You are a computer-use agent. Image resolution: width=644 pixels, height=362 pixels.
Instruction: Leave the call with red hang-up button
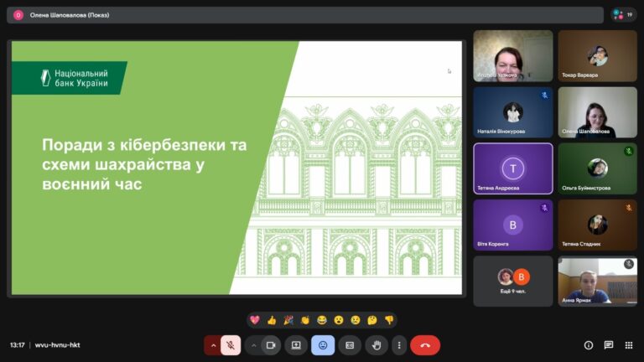point(425,345)
